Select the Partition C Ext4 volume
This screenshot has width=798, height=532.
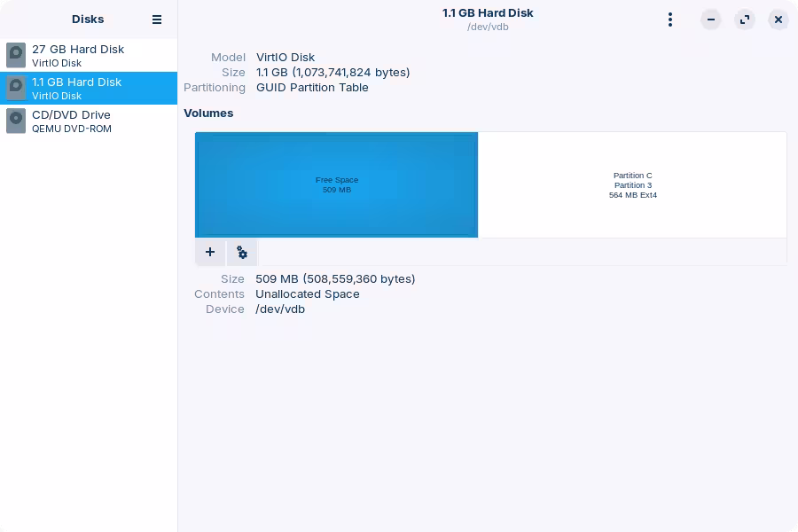point(632,184)
